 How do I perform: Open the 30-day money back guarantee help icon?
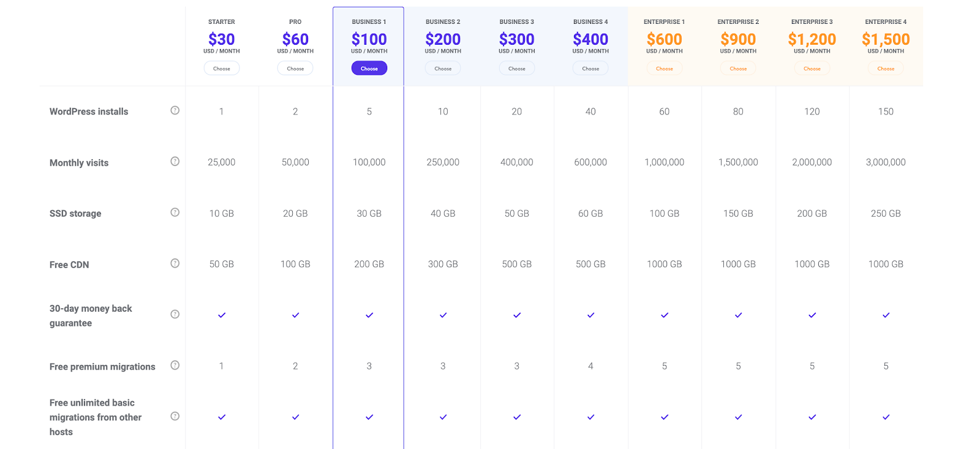click(175, 314)
